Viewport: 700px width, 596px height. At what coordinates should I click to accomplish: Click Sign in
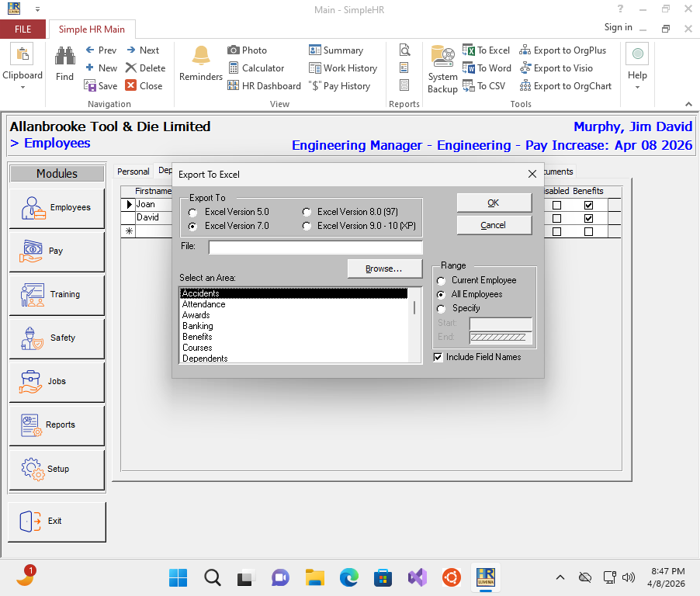[x=618, y=27]
